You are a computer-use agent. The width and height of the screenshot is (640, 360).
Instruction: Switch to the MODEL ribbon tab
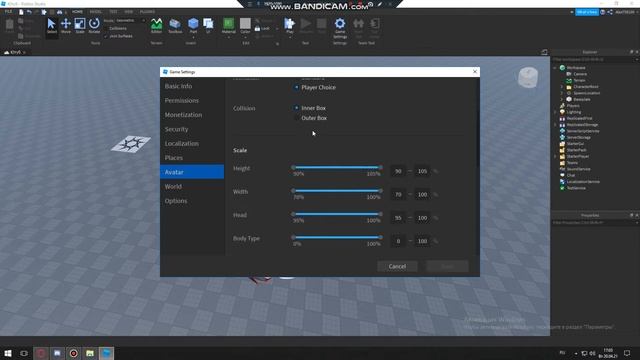pos(96,12)
